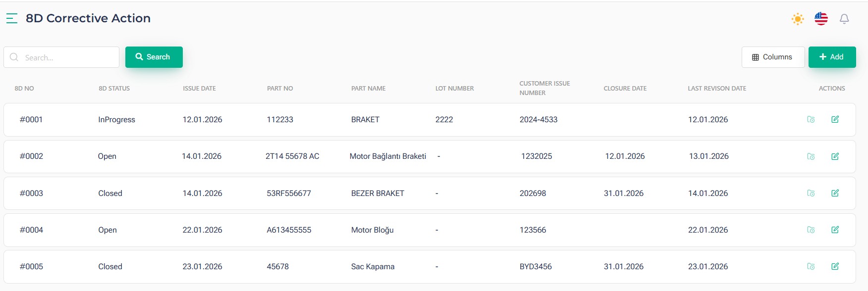
Task: Open the history folder icon for row #0001
Action: click(811, 119)
